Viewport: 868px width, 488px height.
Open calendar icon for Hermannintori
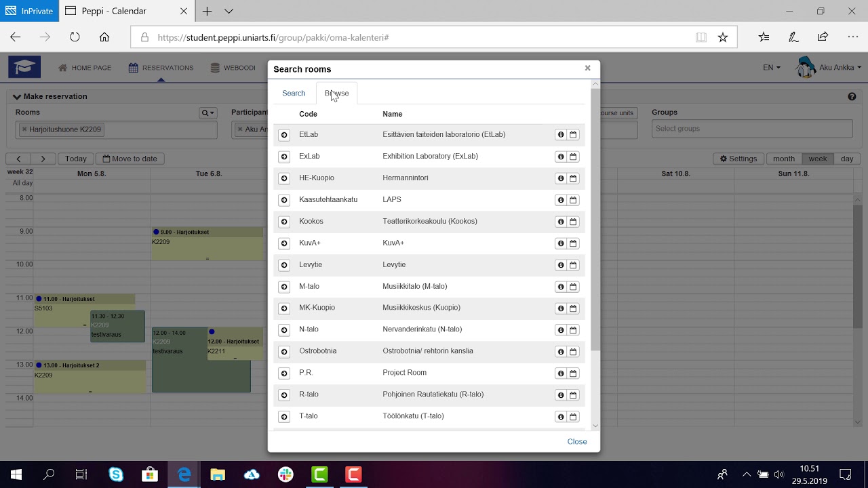click(x=573, y=178)
